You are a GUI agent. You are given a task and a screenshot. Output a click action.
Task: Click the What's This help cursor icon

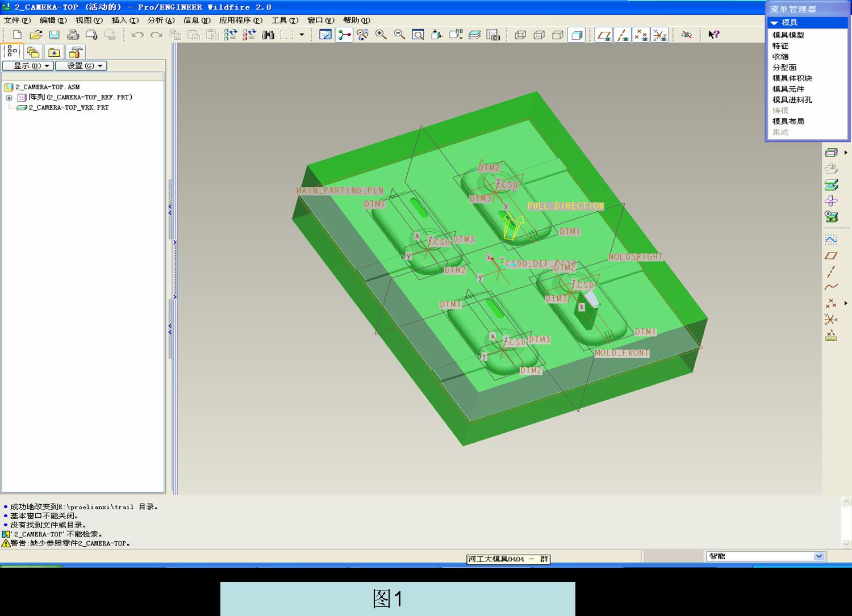pos(714,35)
